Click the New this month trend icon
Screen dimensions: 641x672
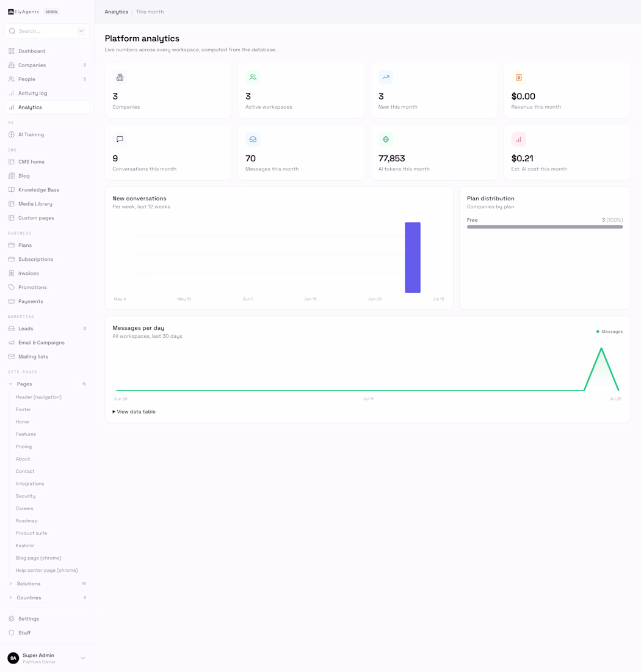click(386, 77)
